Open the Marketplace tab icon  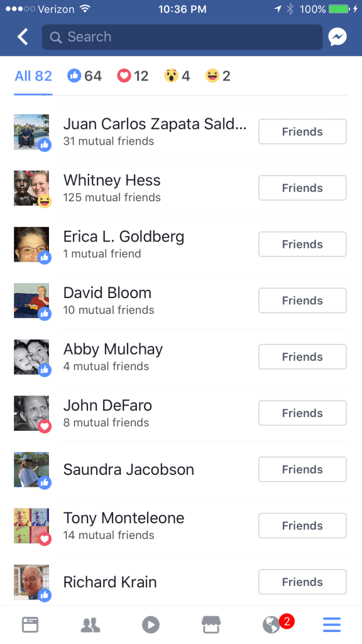(211, 625)
